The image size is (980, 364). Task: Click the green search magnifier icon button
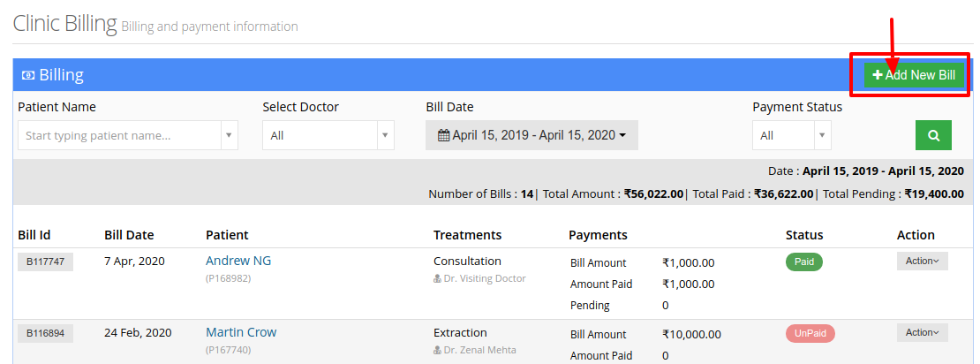[x=933, y=135]
